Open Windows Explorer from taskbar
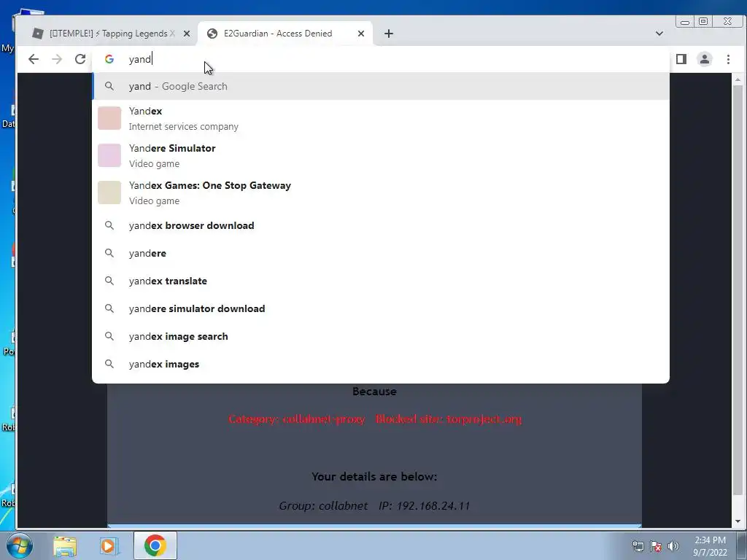Image resolution: width=747 pixels, height=560 pixels. (65, 545)
